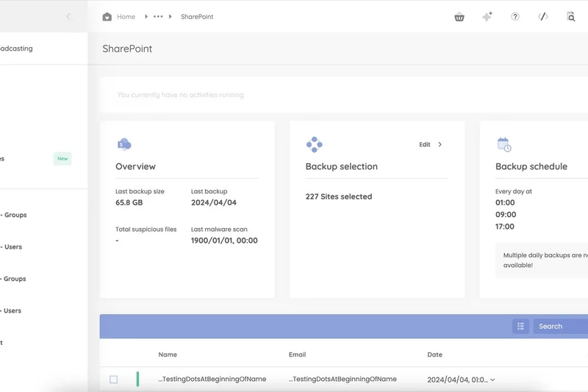Click the Name cell ...TestingDotsAtBeginningOfName
588x392 pixels.
click(212, 379)
